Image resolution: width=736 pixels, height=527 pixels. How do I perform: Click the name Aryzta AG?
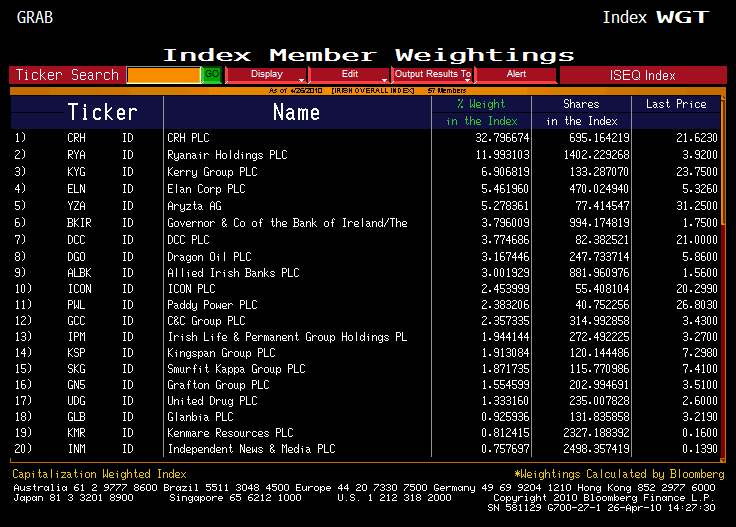[x=194, y=206]
